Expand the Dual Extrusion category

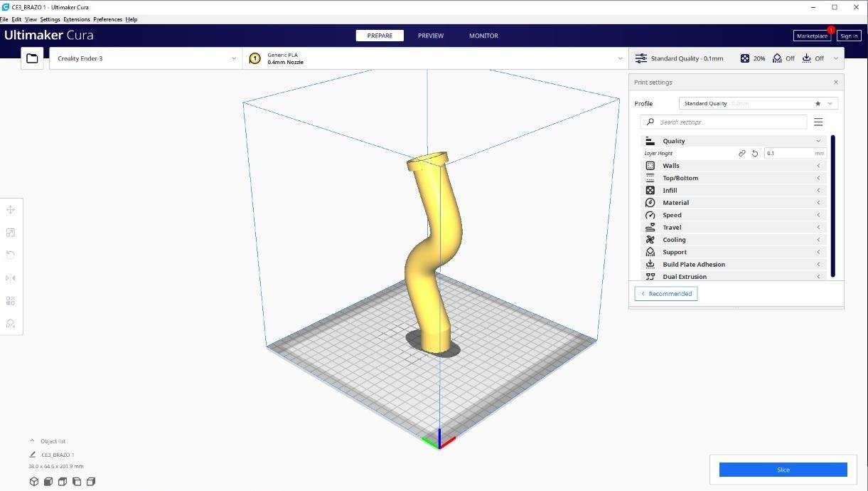point(733,276)
